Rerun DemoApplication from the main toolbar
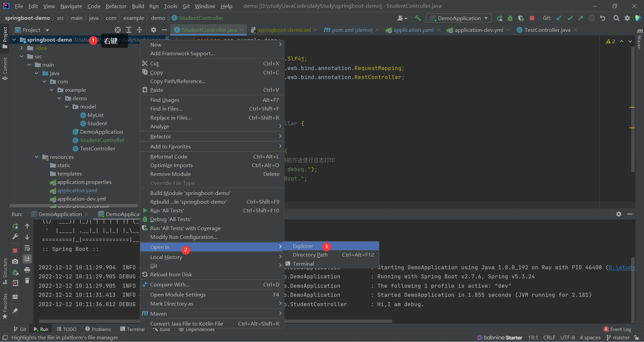Image resolution: width=644 pixels, height=342 pixels. pyautogui.click(x=499, y=18)
